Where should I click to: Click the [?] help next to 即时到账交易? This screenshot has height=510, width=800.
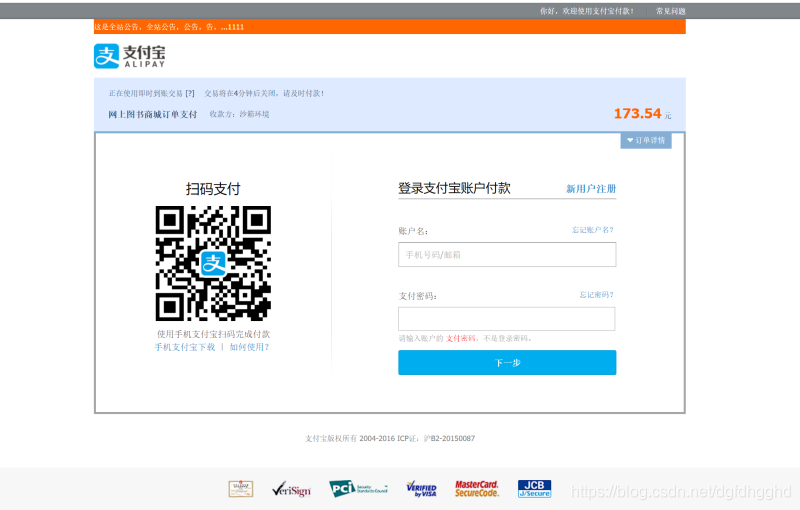(x=190, y=93)
